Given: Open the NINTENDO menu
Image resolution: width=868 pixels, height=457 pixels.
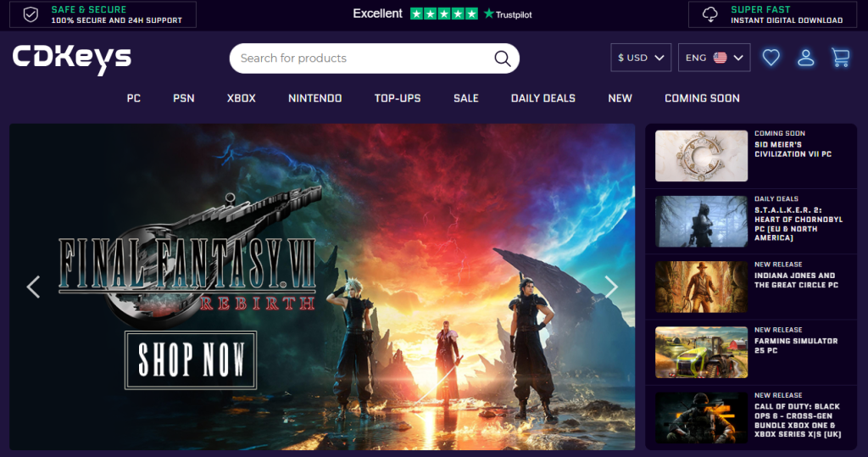Looking at the screenshot, I should pyautogui.click(x=315, y=98).
